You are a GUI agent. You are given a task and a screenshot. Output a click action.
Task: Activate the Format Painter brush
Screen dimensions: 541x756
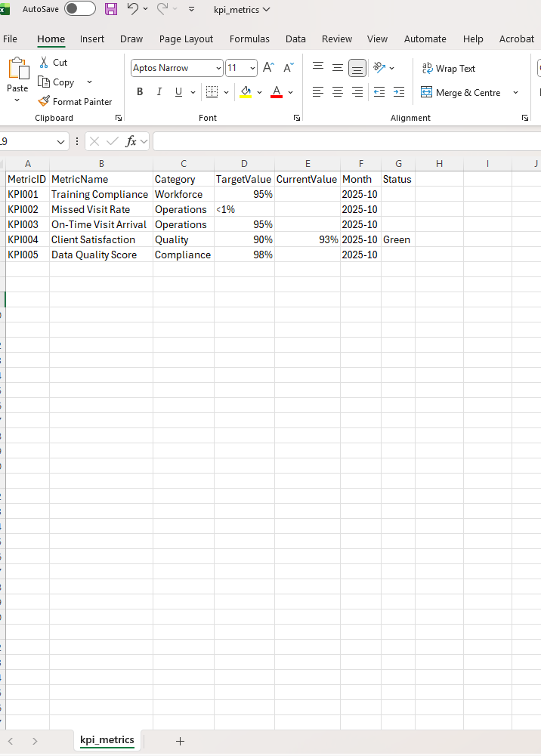pyautogui.click(x=44, y=101)
